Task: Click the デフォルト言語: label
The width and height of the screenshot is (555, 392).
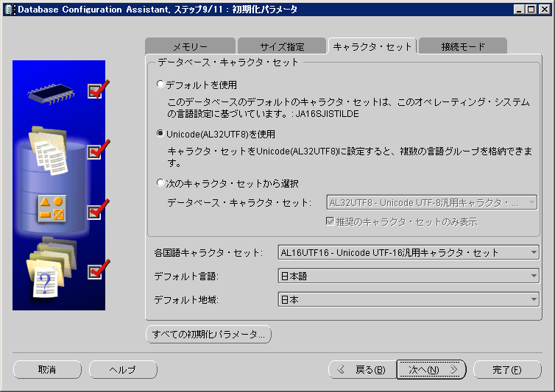Action: click(x=186, y=277)
